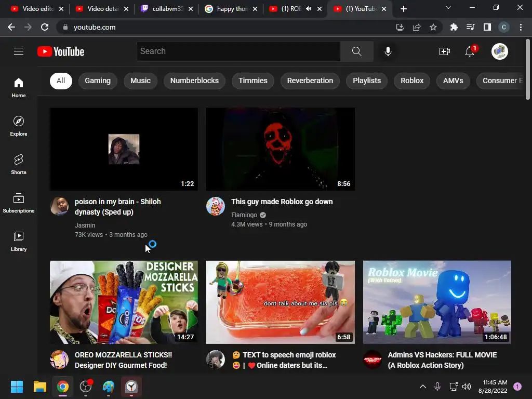Open the Jasmin channel name link
The width and height of the screenshot is (532, 399).
85,225
